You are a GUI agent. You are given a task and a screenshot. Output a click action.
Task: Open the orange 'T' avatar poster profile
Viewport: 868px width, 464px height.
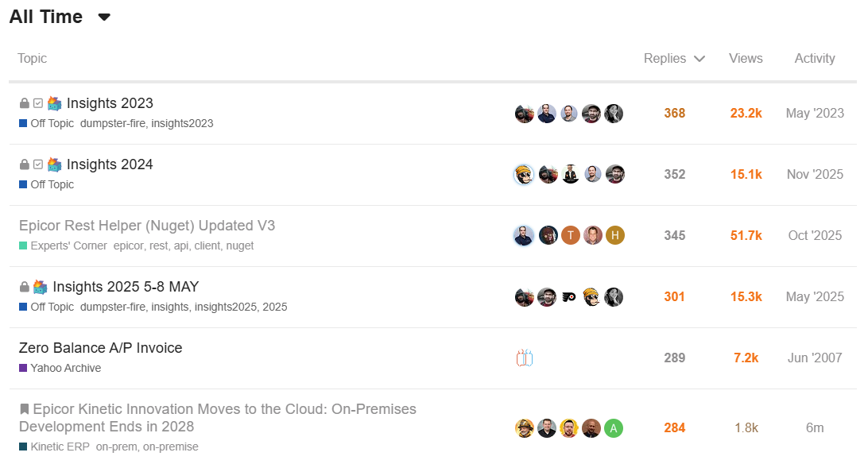[570, 235]
